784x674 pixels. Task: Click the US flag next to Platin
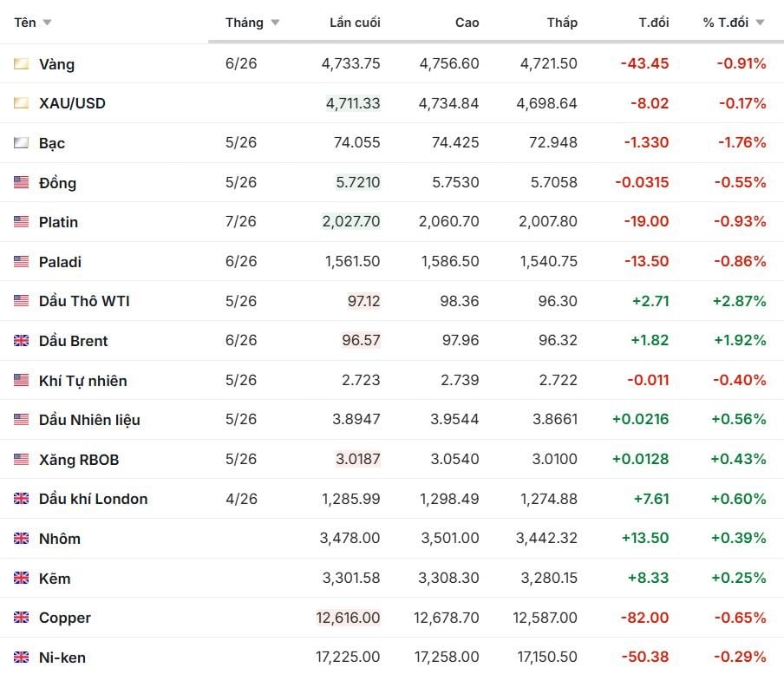(22, 222)
